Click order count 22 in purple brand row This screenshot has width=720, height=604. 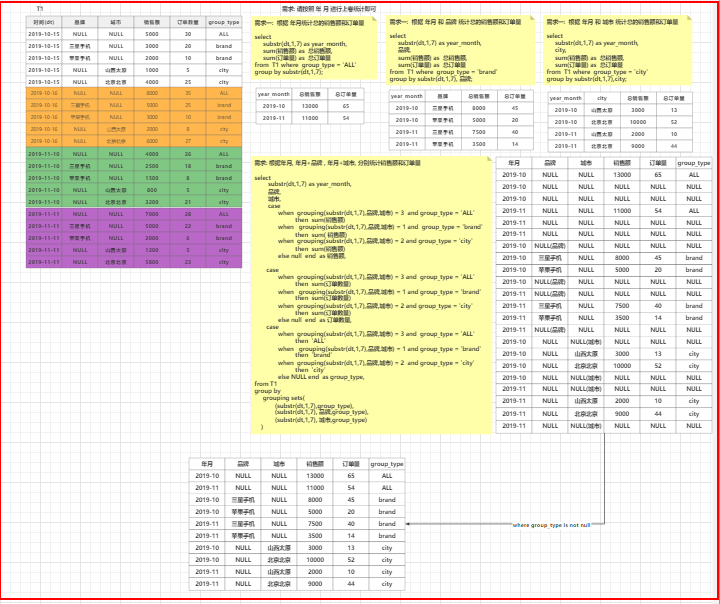tap(188, 226)
